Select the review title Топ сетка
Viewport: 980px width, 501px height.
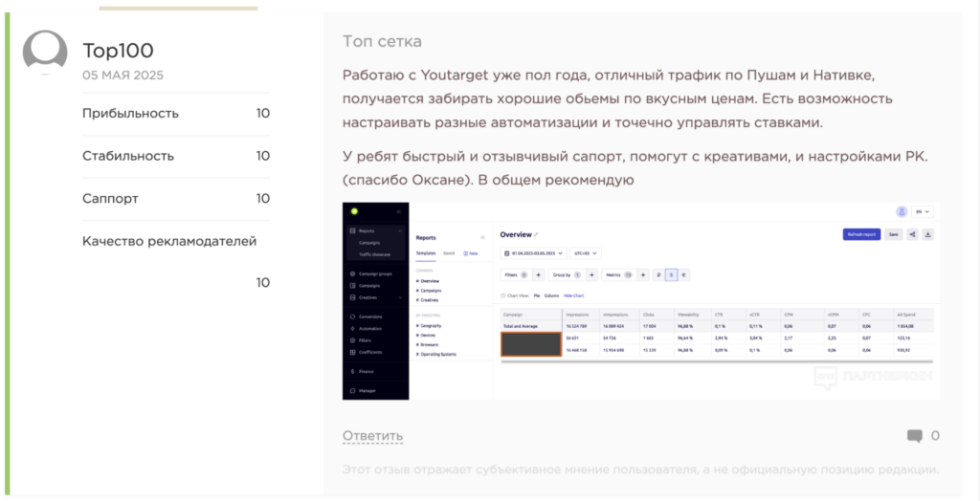382,42
